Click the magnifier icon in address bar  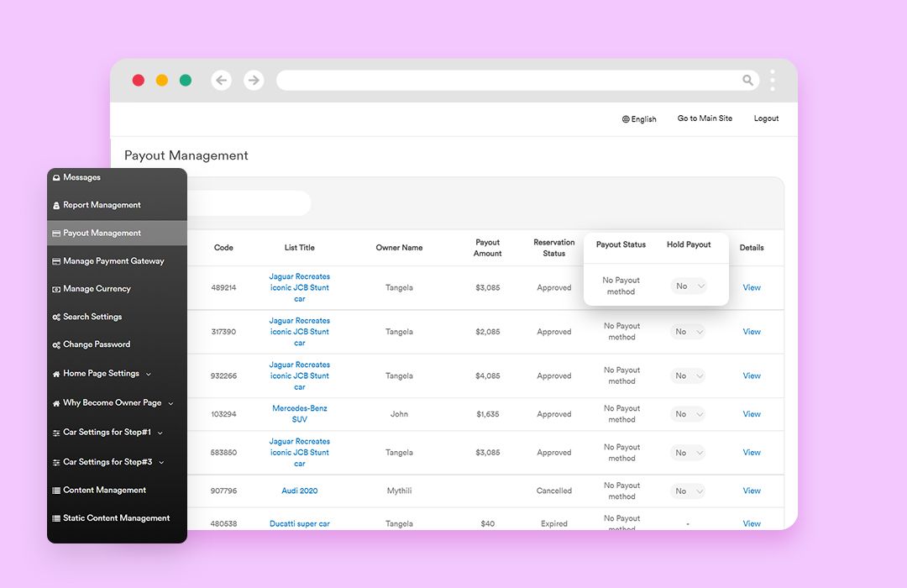(748, 80)
